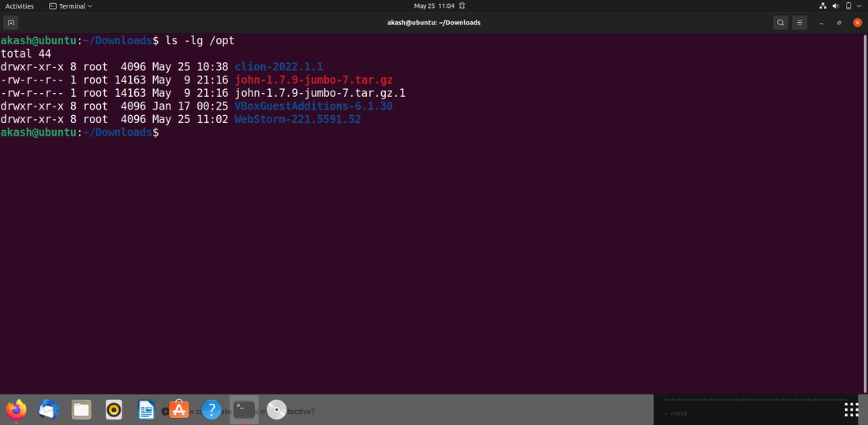This screenshot has width=868, height=425.
Task: Click the clion-2022.1.1 directory name
Action: [279, 66]
